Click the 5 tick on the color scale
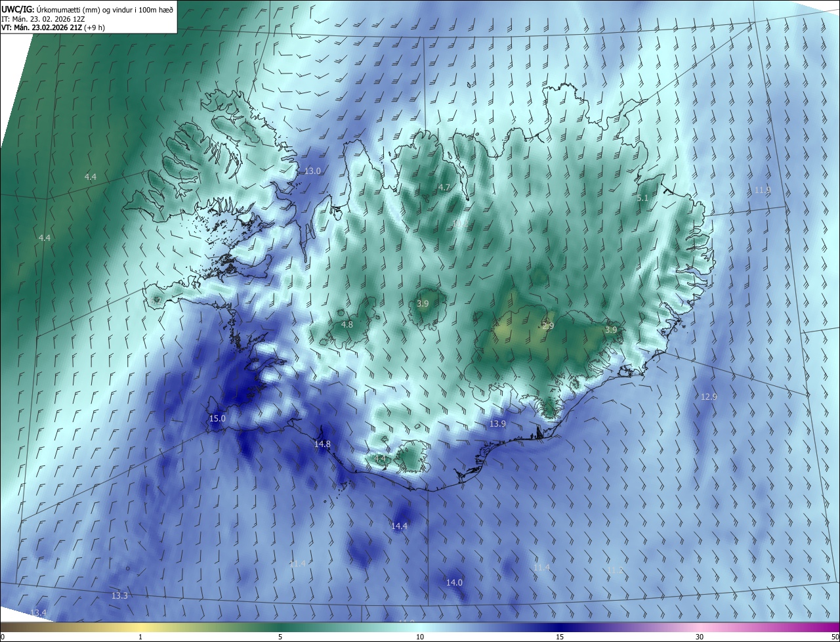This screenshot has height=642, width=840. point(280,637)
